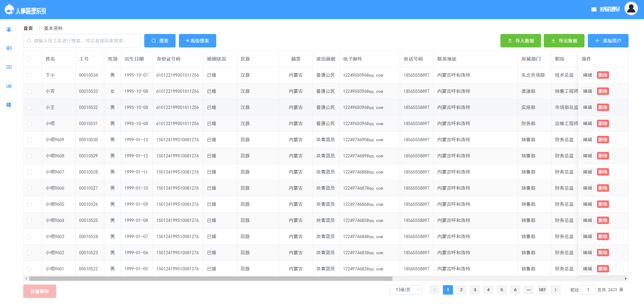Open the user management sidebar icon

coord(9,29)
